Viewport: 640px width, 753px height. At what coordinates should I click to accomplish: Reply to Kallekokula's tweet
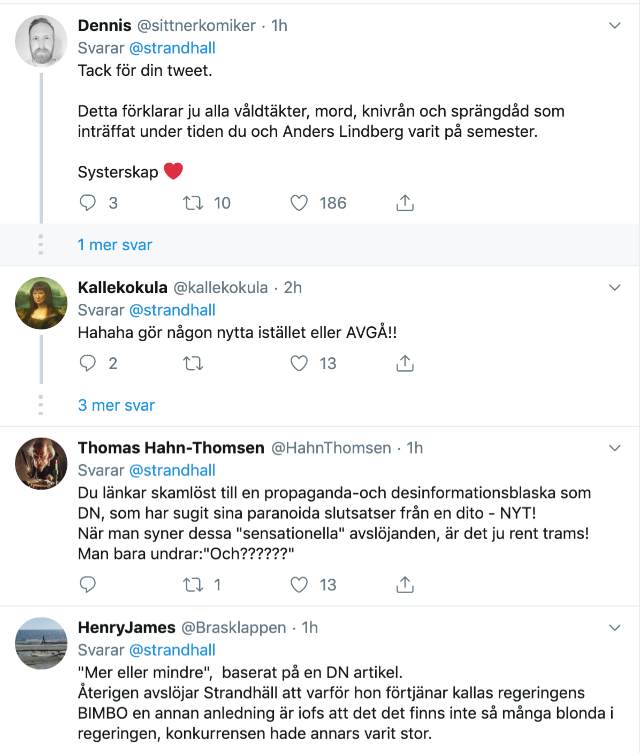click(88, 364)
